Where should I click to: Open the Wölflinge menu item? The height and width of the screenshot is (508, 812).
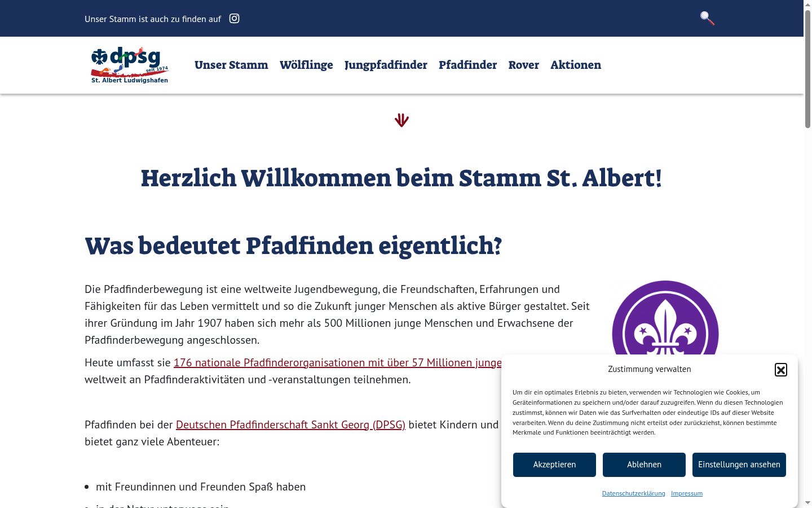(306, 65)
